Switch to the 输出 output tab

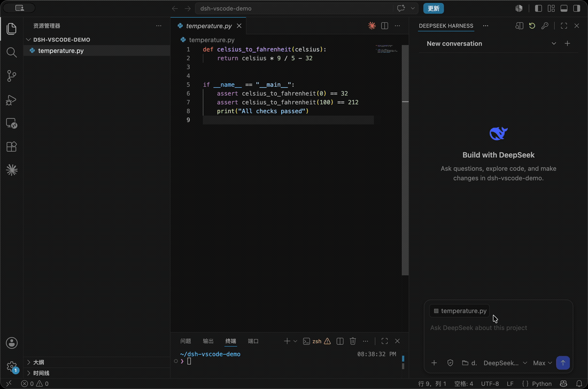coord(208,341)
